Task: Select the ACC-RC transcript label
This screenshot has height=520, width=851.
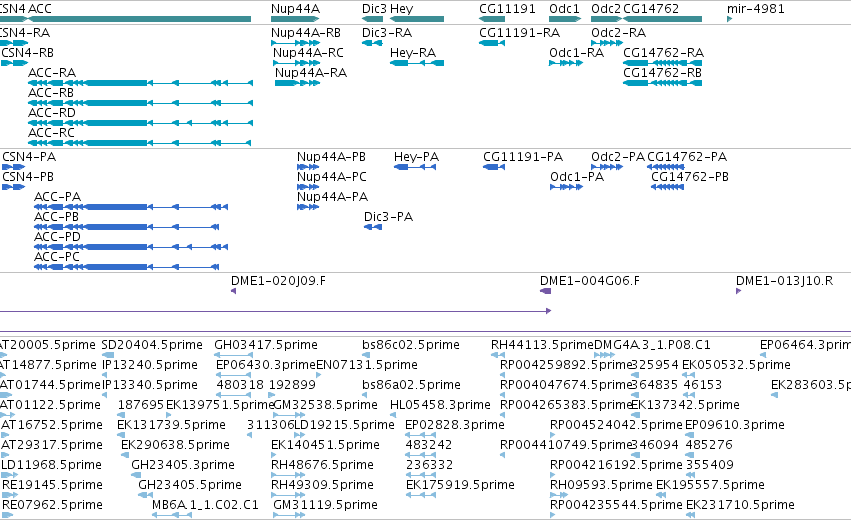Action: (51, 133)
